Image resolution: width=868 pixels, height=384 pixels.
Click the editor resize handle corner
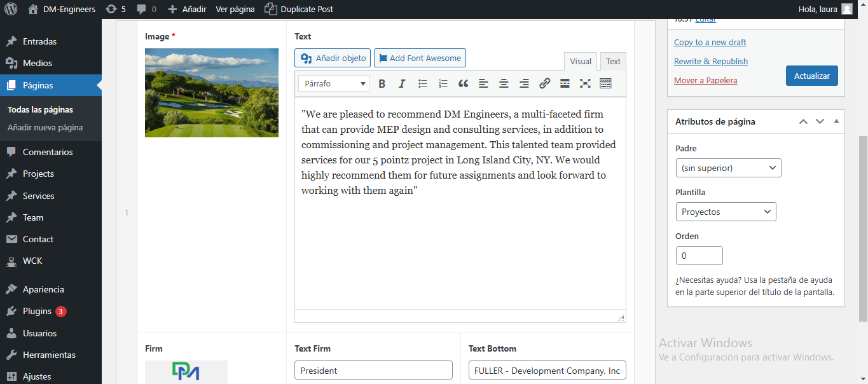click(621, 317)
